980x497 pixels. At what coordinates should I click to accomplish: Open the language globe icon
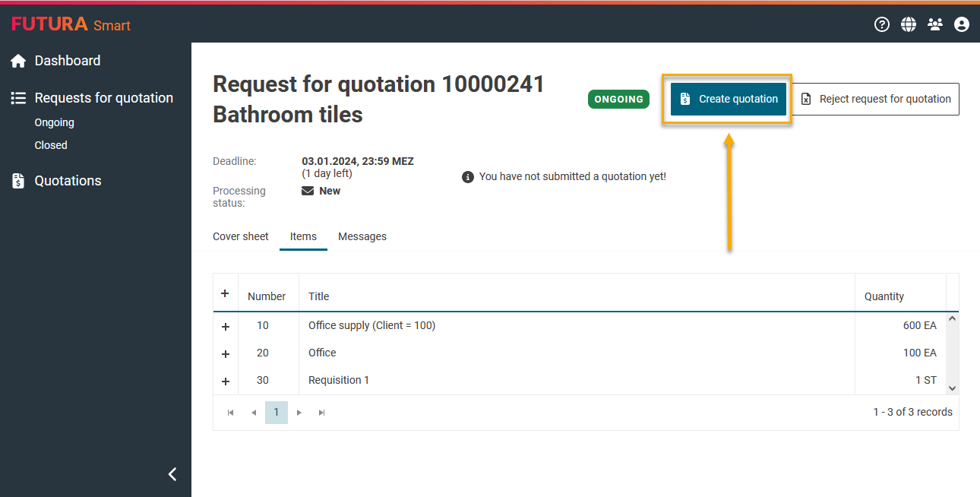pyautogui.click(x=909, y=24)
